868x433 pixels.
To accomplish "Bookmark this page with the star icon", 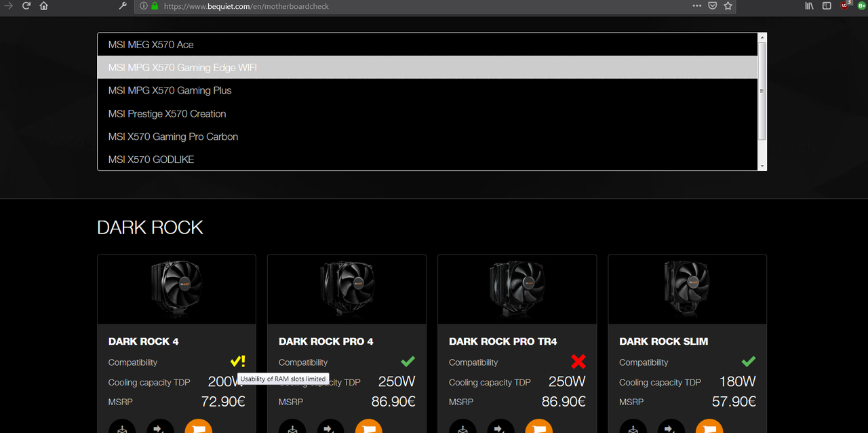I will (728, 5).
